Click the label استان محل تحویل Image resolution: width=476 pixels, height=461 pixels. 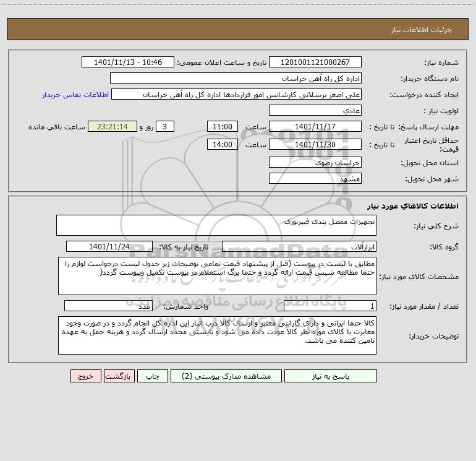tap(430, 163)
